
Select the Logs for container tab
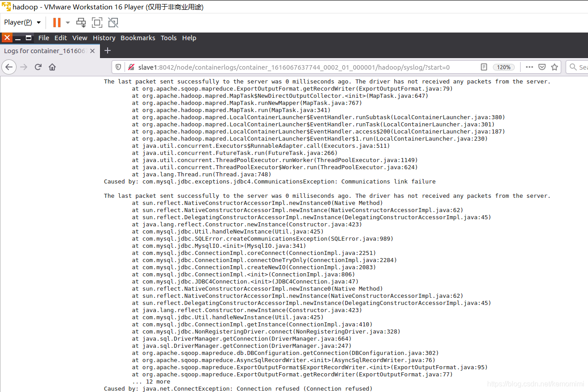click(45, 50)
